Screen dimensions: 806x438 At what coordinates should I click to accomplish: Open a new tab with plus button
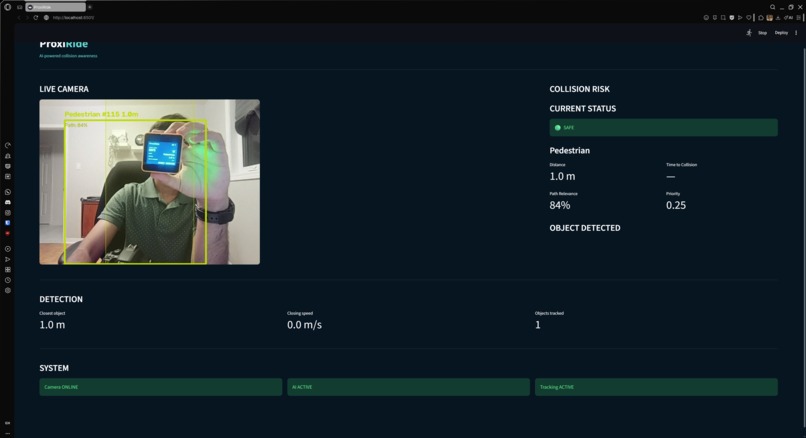click(x=89, y=7)
